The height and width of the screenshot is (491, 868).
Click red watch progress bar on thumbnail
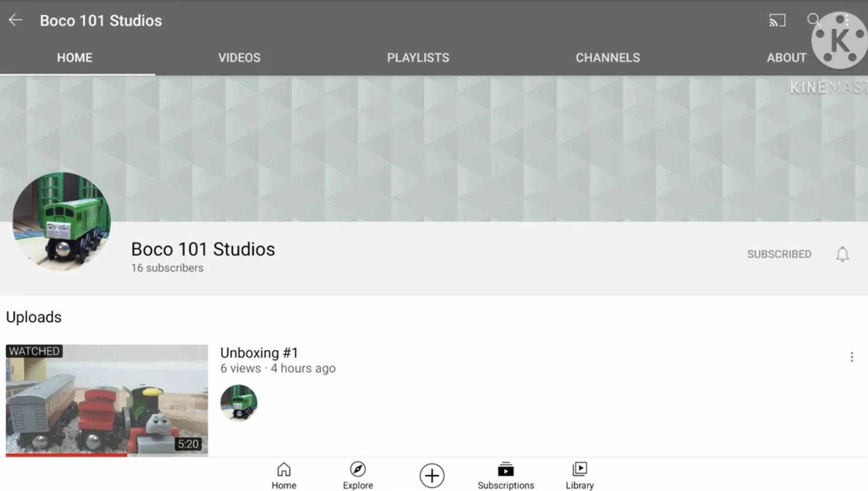click(66, 455)
